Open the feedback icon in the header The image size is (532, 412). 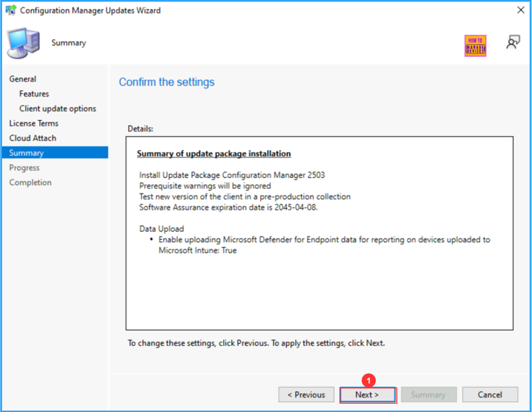point(513,43)
